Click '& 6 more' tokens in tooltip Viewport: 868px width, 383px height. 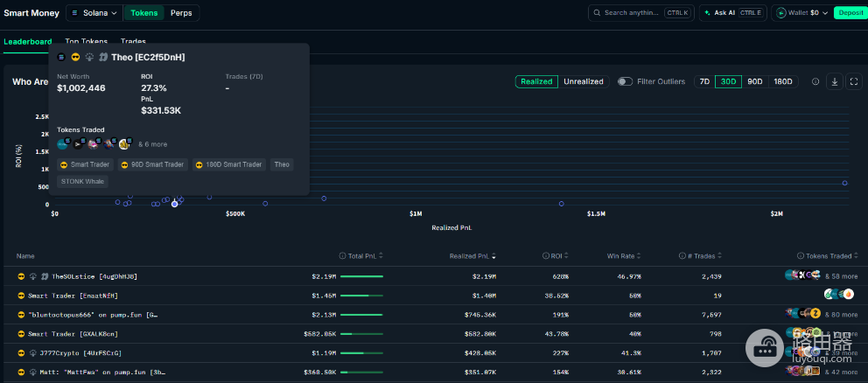153,144
